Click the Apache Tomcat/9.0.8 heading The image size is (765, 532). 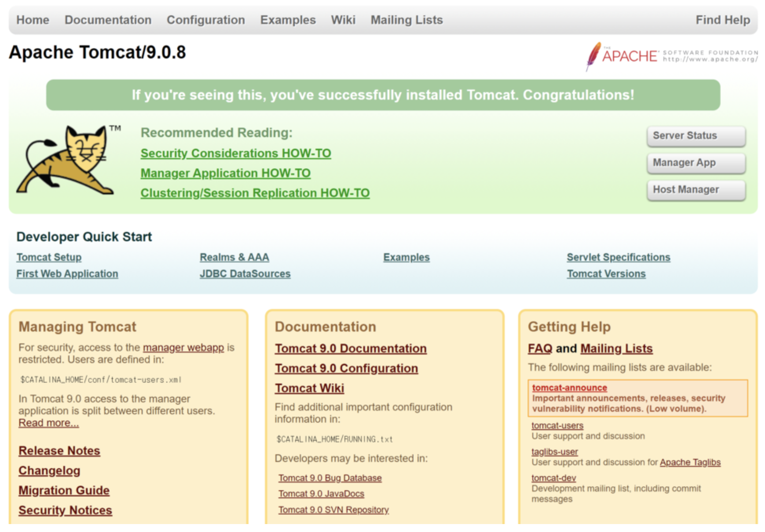(97, 52)
